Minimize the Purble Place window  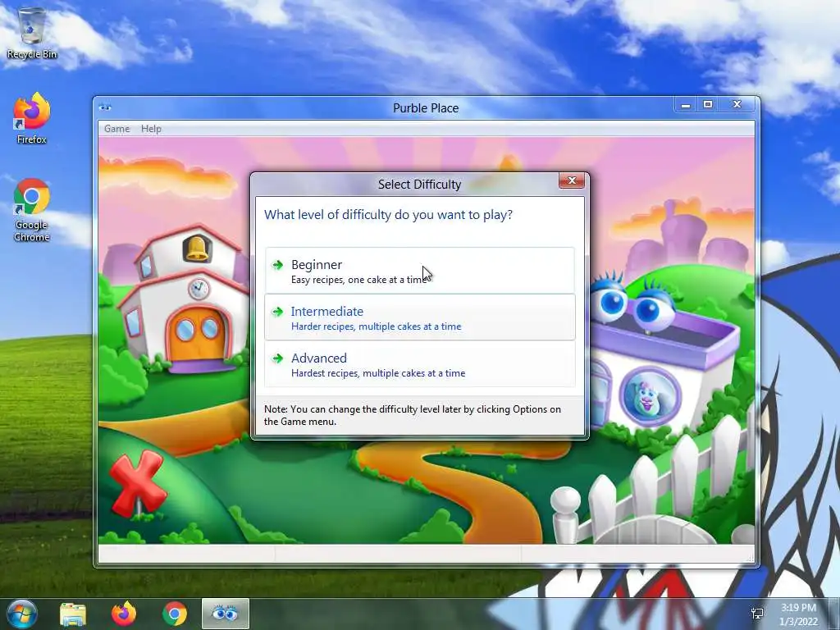click(685, 104)
